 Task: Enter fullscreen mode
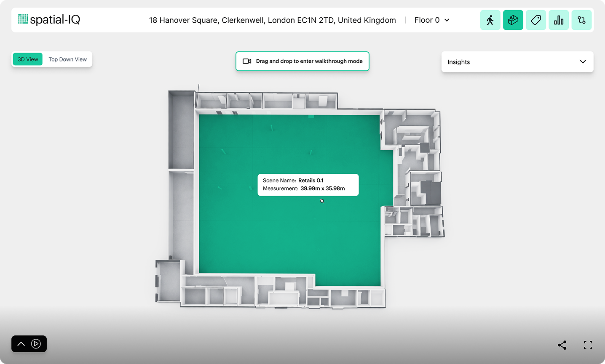588,345
